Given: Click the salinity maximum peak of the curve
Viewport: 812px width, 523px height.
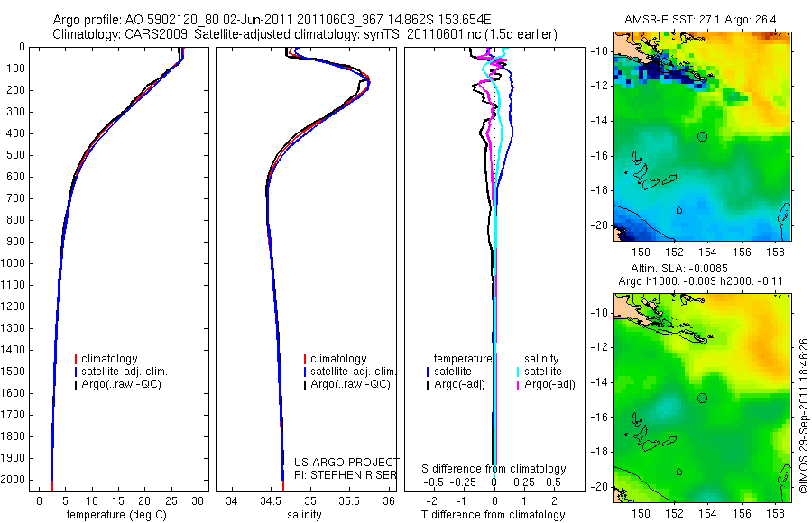Looking at the screenshot, I should point(369,82).
